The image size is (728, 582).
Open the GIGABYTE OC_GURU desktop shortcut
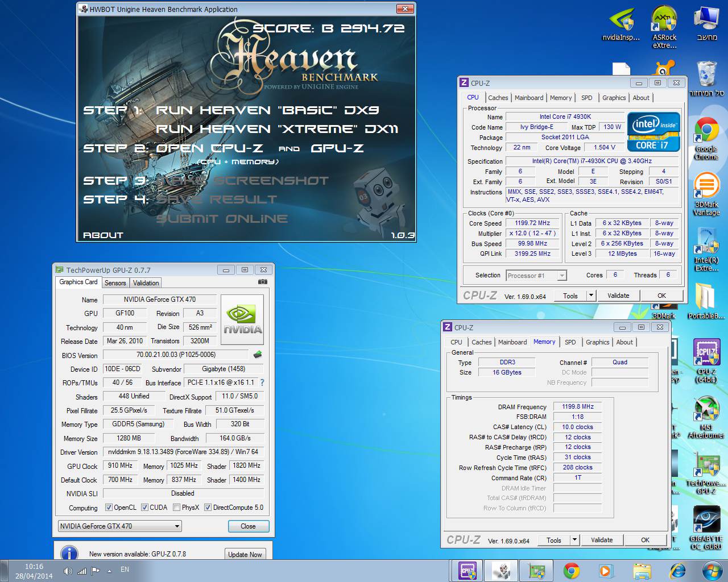coord(706,529)
